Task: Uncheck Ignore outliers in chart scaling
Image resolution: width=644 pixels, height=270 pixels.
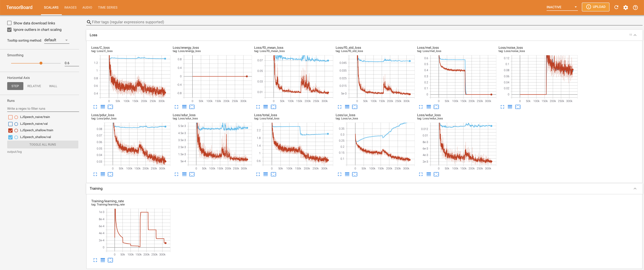Action: [x=10, y=30]
